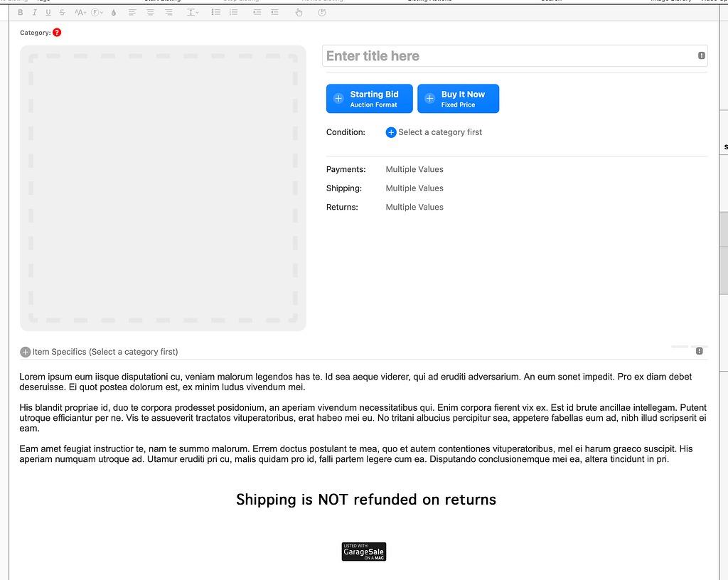Insert a bulleted list

[216, 12]
